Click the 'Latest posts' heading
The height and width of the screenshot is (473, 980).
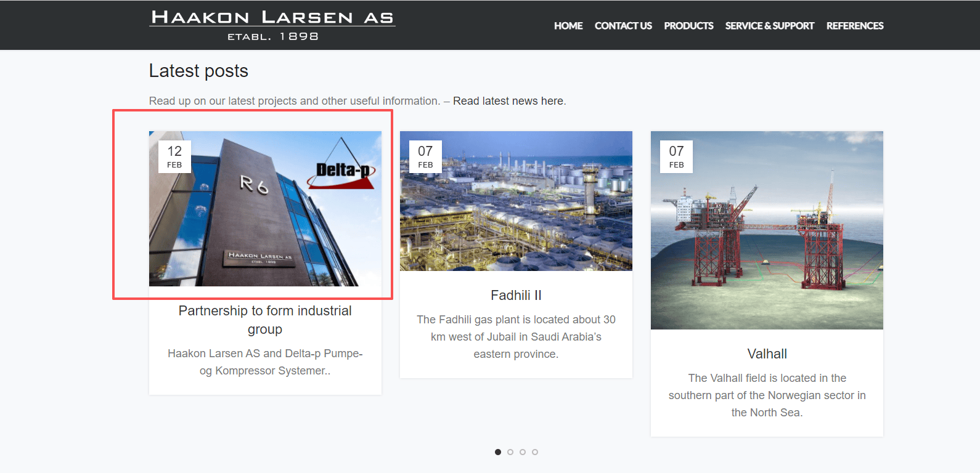click(x=198, y=71)
